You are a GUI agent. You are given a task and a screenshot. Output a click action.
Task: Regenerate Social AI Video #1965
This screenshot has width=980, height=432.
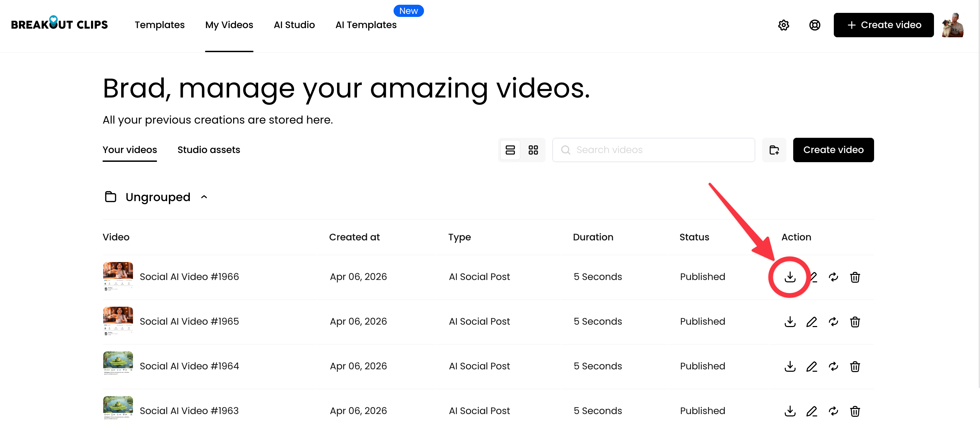[833, 322]
